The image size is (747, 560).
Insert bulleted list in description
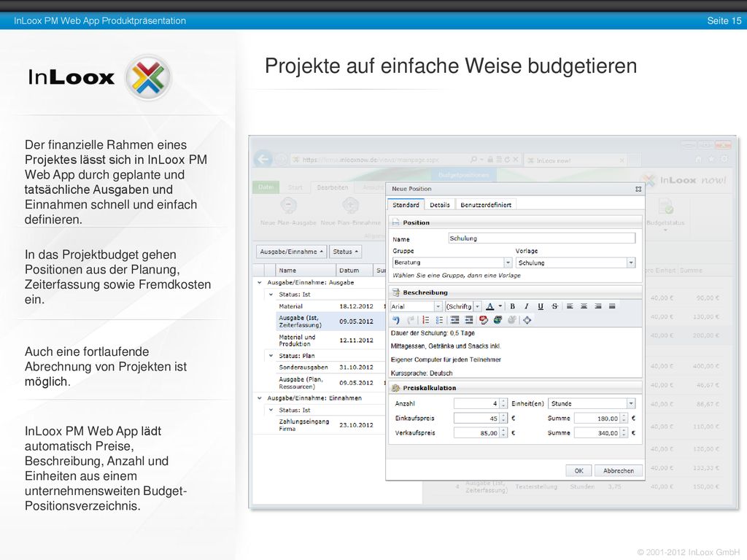439,320
